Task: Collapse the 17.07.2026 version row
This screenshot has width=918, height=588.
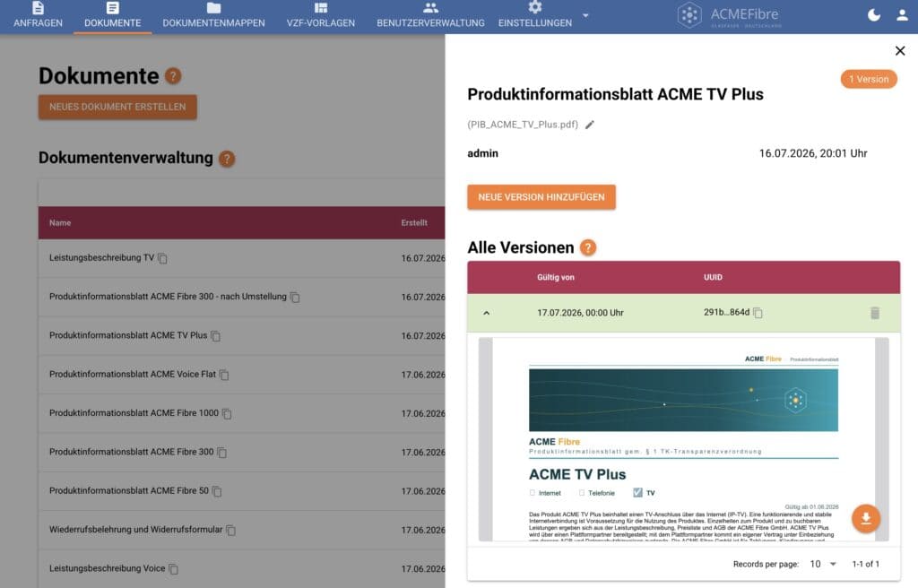Action: point(486,313)
